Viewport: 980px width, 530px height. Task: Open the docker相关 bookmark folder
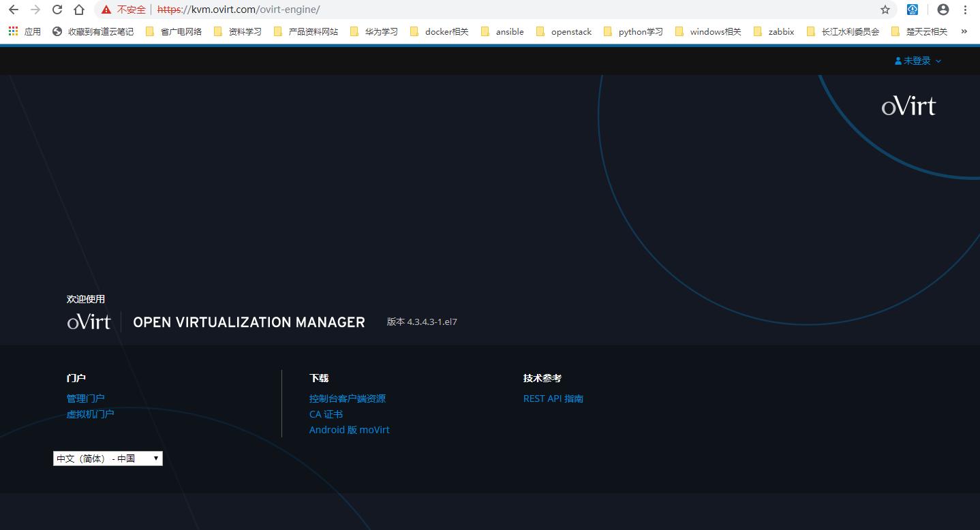tap(440, 31)
